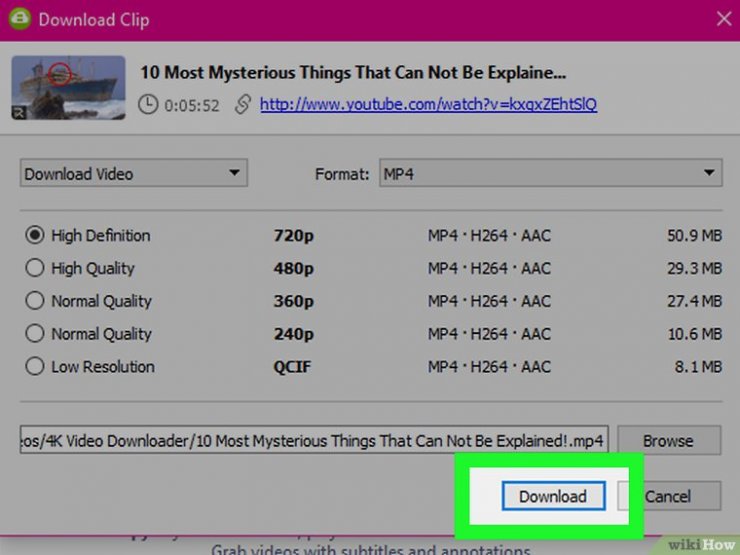Click the 240p resolution label
Image resolution: width=740 pixels, height=555 pixels.
tap(294, 334)
